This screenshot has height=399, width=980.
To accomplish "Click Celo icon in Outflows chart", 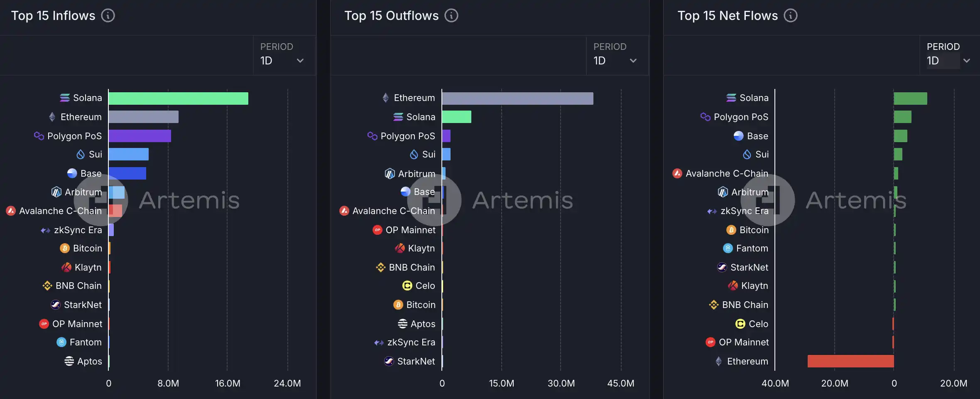I will pos(407,286).
